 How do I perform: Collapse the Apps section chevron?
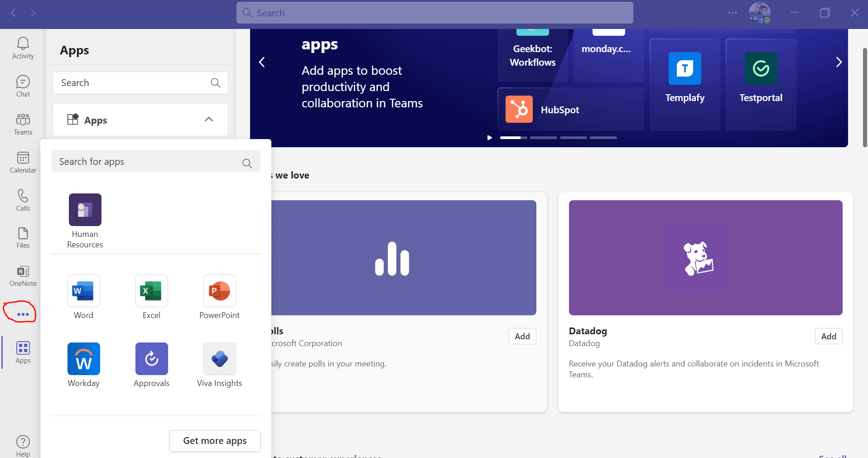(209, 119)
